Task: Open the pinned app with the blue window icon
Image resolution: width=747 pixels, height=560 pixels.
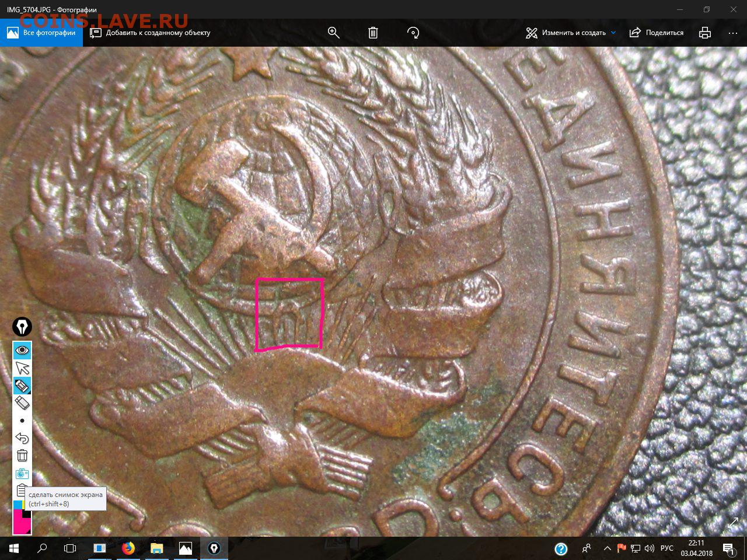Action: 100,548
